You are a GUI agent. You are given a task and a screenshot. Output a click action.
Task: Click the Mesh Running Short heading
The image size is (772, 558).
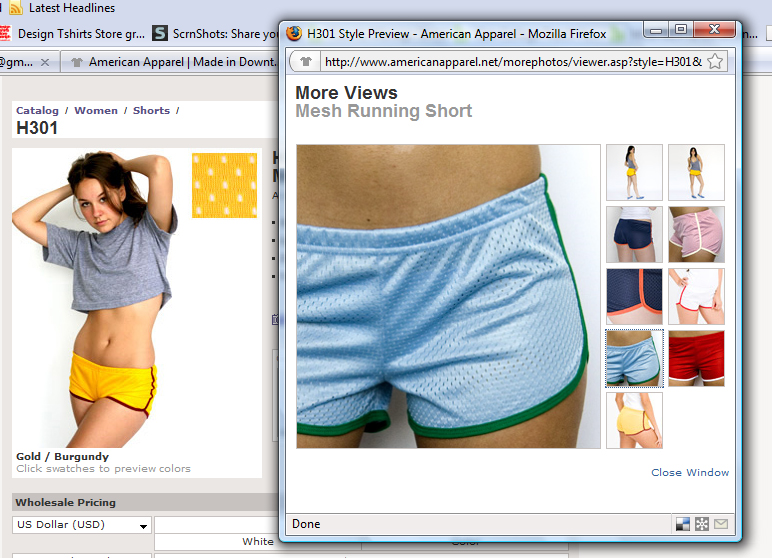click(384, 111)
